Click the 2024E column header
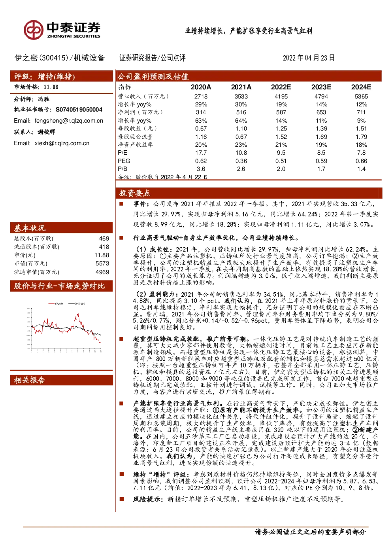This screenshot has width=392, height=555. [x=361, y=87]
